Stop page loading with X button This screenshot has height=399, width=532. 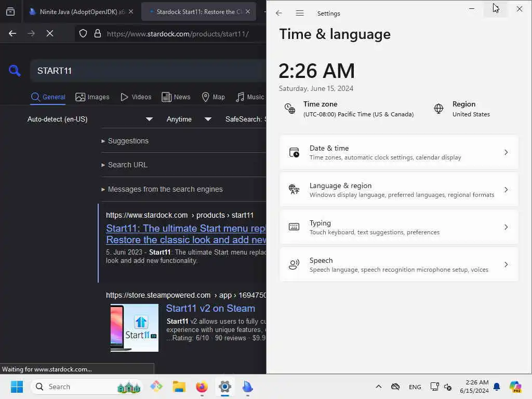tap(50, 33)
